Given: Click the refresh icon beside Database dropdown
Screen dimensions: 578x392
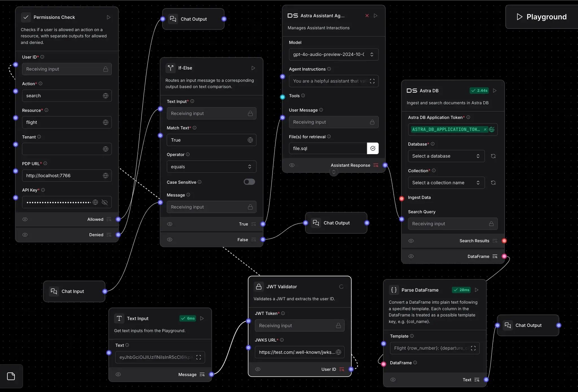Looking at the screenshot, I should (x=493, y=156).
